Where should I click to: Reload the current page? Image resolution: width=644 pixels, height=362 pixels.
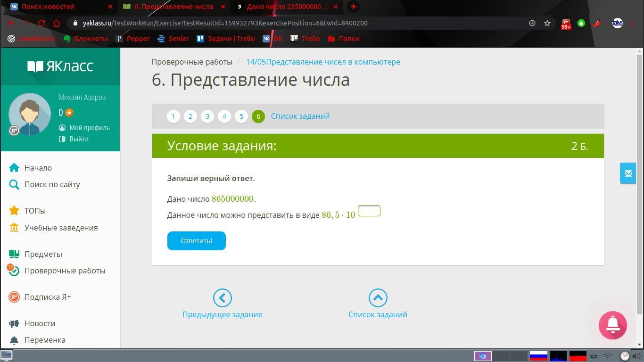tap(41, 23)
